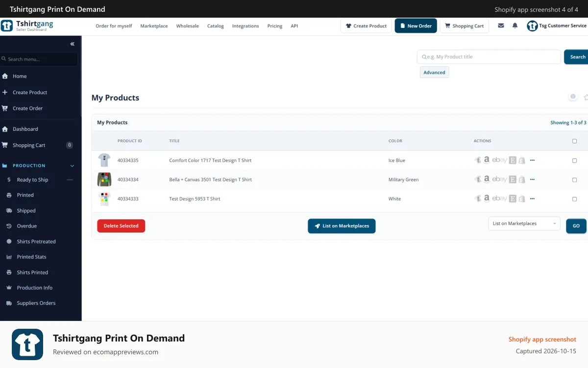Focus the My Product title search field

tap(489, 57)
